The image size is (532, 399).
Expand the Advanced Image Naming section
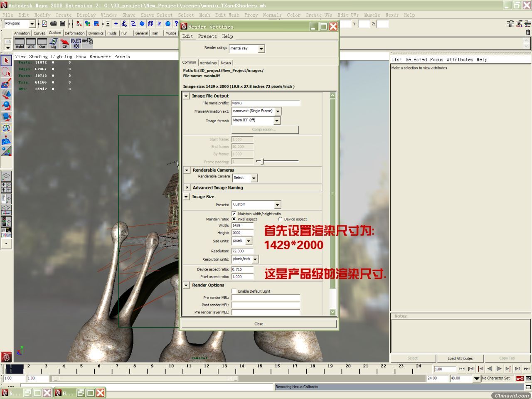[187, 187]
